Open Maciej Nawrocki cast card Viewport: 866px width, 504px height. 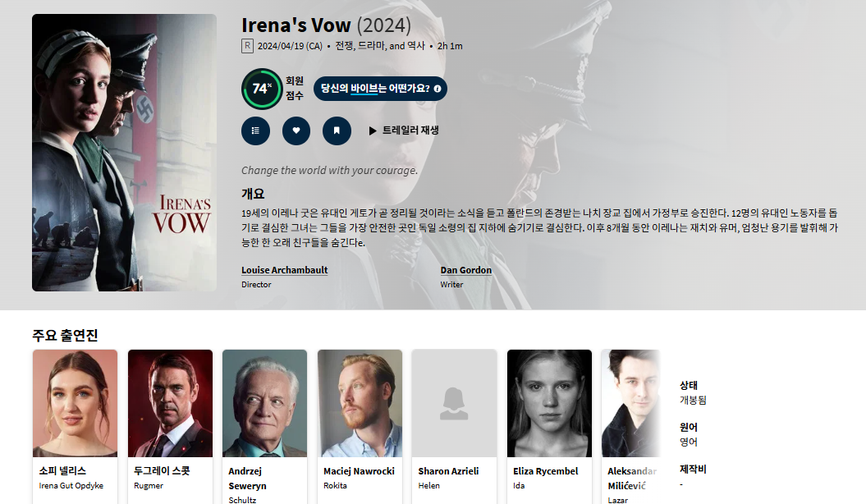click(360, 426)
